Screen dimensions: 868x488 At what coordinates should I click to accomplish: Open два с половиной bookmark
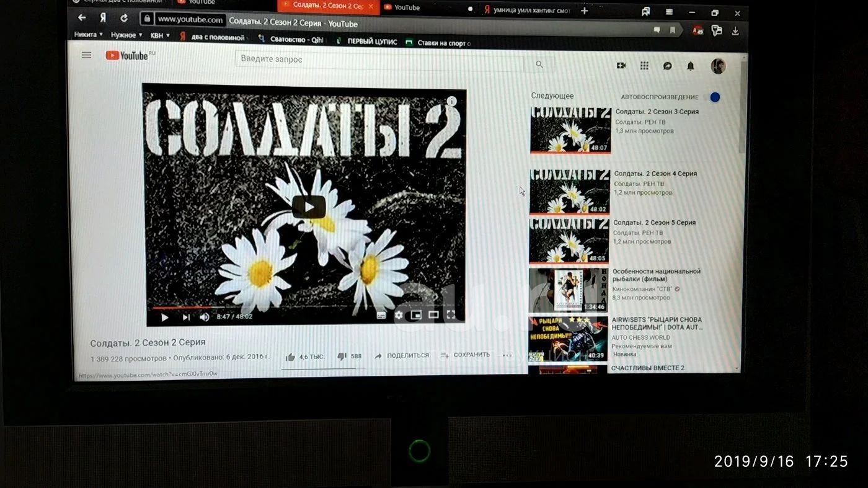[x=214, y=37]
